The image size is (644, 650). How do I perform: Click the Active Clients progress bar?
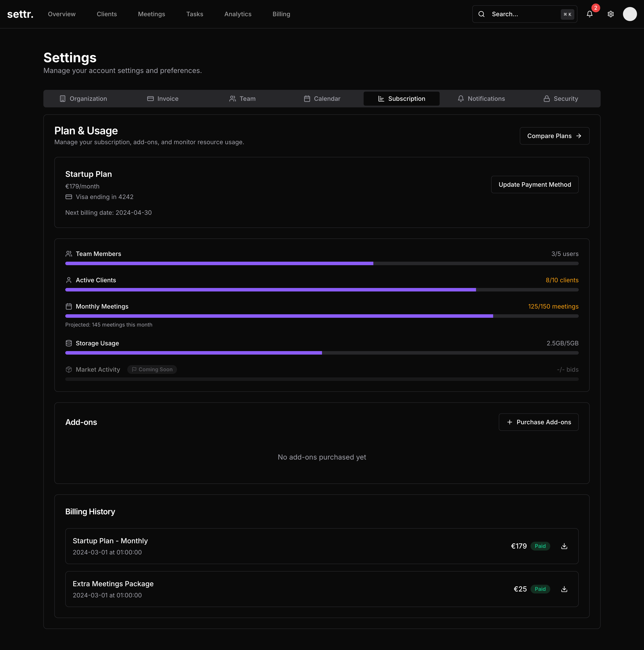click(322, 290)
